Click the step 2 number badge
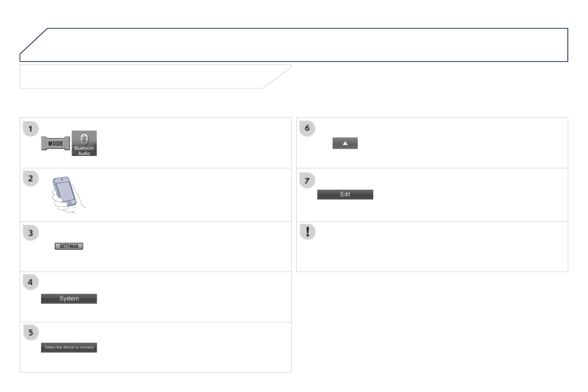588x392 pixels. pos(31,180)
